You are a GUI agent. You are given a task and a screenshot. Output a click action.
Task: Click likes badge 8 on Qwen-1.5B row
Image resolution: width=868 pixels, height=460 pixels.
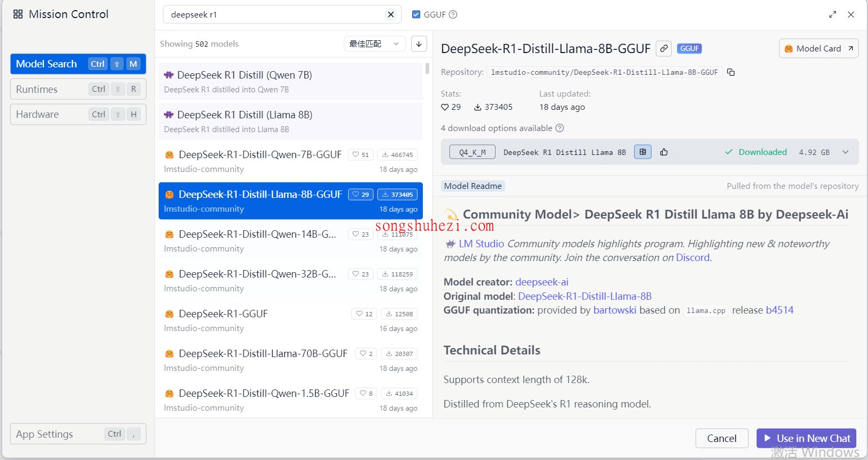[x=366, y=394]
